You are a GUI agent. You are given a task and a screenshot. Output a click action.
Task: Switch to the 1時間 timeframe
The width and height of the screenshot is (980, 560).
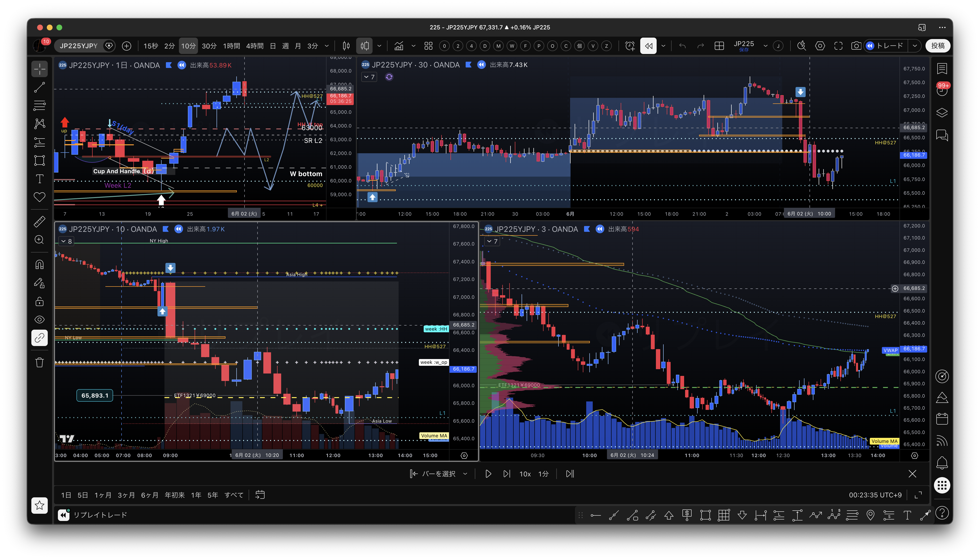(x=231, y=46)
